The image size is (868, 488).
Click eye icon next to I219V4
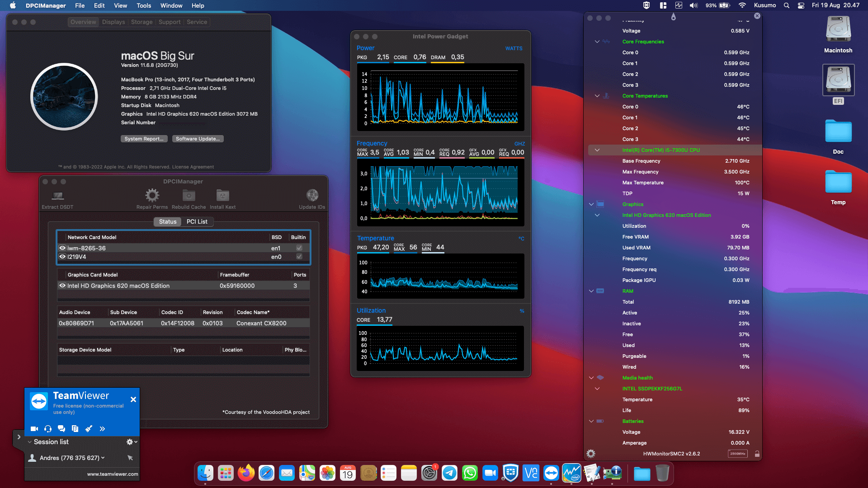click(x=62, y=257)
